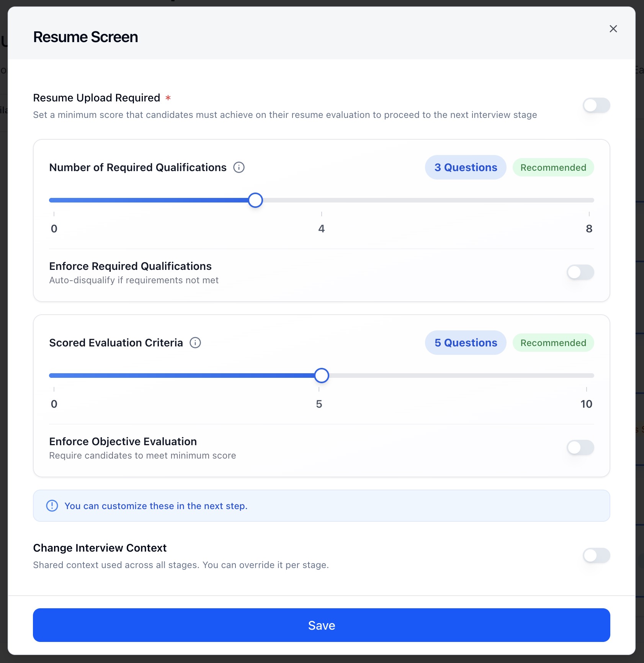This screenshot has height=663, width=644.
Task: Toggle Resume Upload Required switch
Action: (596, 105)
